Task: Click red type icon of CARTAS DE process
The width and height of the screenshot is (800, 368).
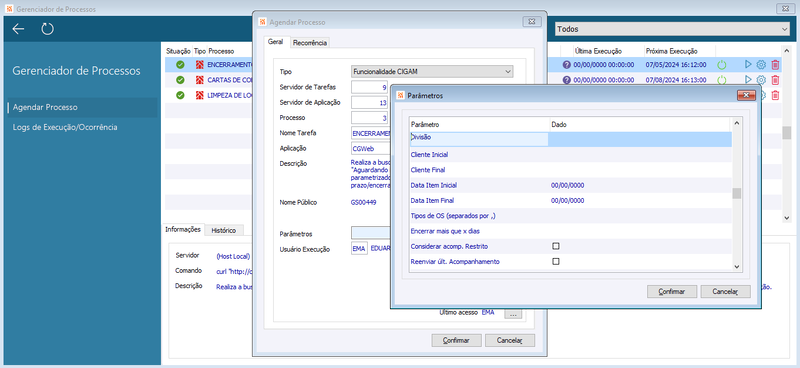Action: click(199, 80)
